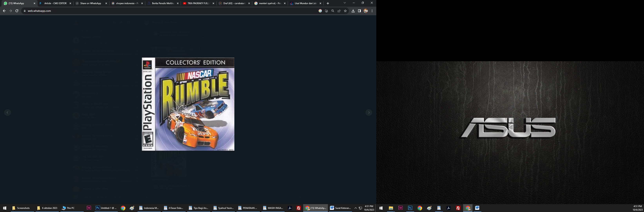Reload the WhatsApp Web page
Viewport: 644px width, 212px height.
(x=17, y=11)
